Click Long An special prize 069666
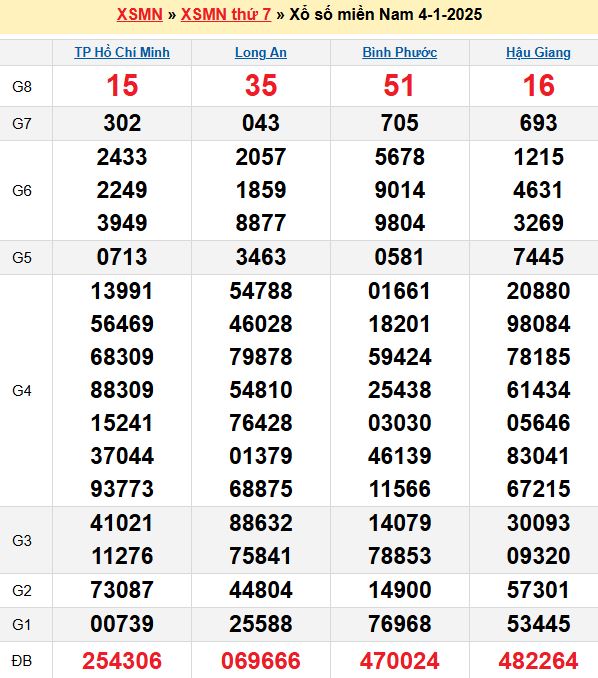Screen dimensions: 598x678 point(261,661)
